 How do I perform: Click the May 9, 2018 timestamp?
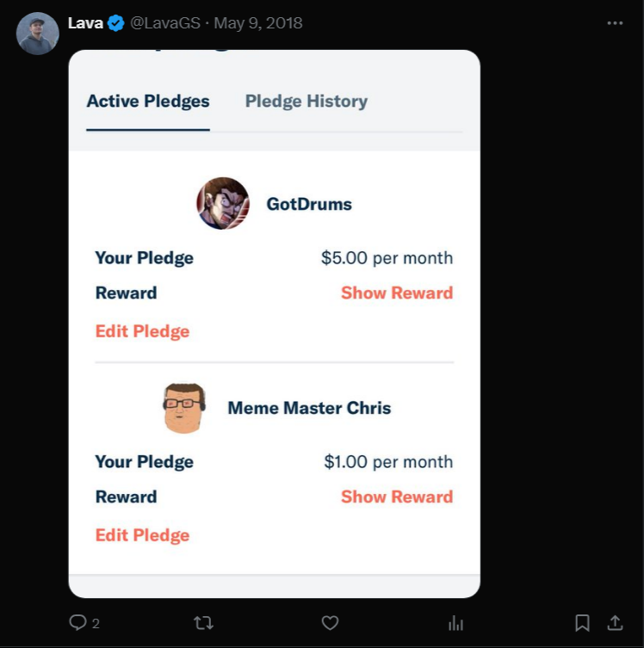[x=258, y=23]
